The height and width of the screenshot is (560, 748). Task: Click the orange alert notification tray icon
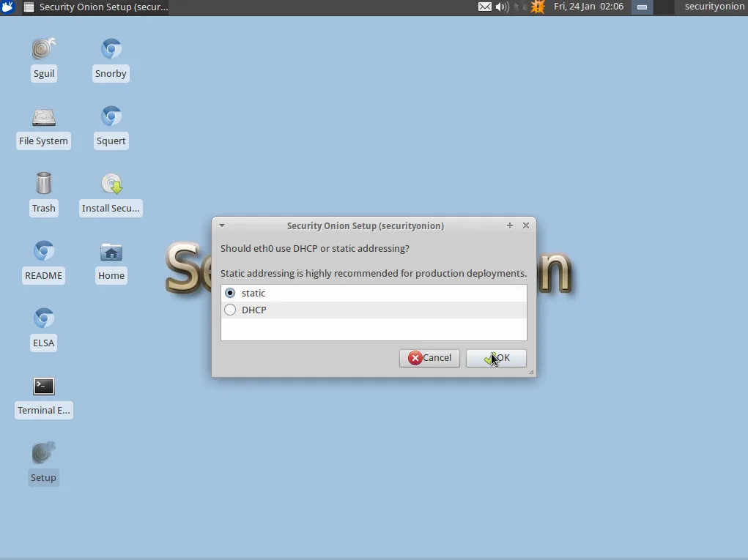coord(538,7)
